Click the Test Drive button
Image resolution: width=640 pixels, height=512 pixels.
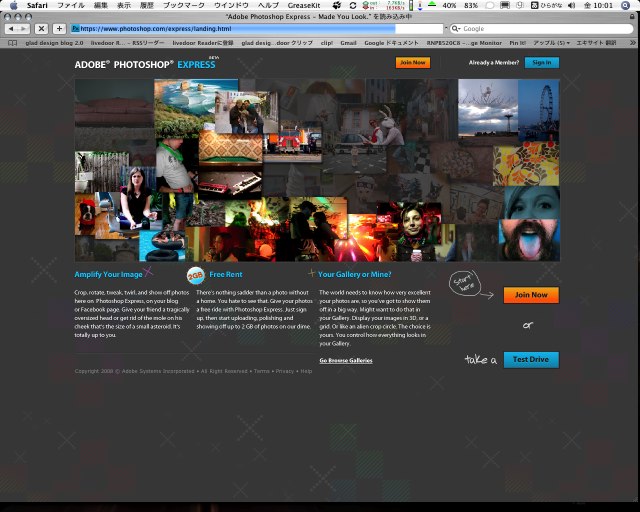pos(531,359)
